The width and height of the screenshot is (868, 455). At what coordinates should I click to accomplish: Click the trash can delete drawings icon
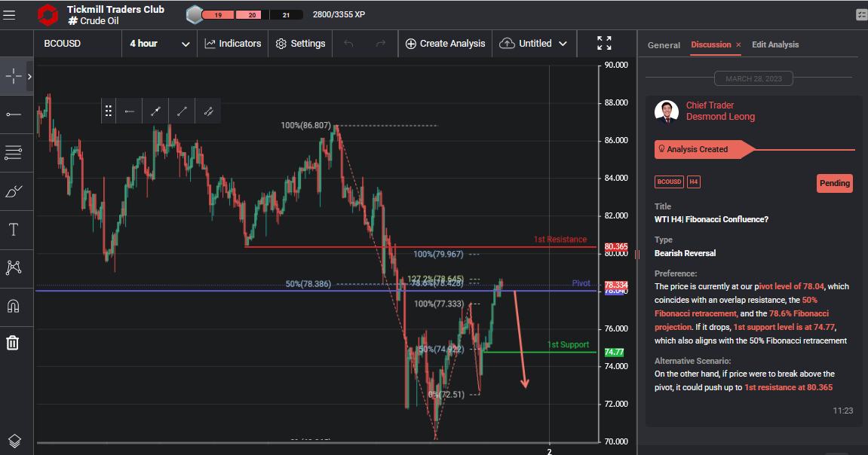[13, 343]
